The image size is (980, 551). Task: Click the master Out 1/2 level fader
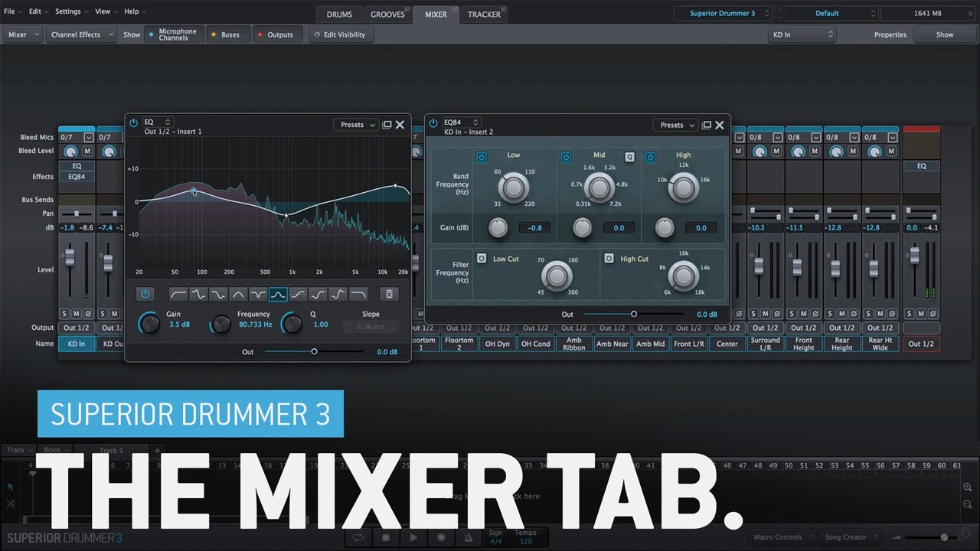click(913, 256)
